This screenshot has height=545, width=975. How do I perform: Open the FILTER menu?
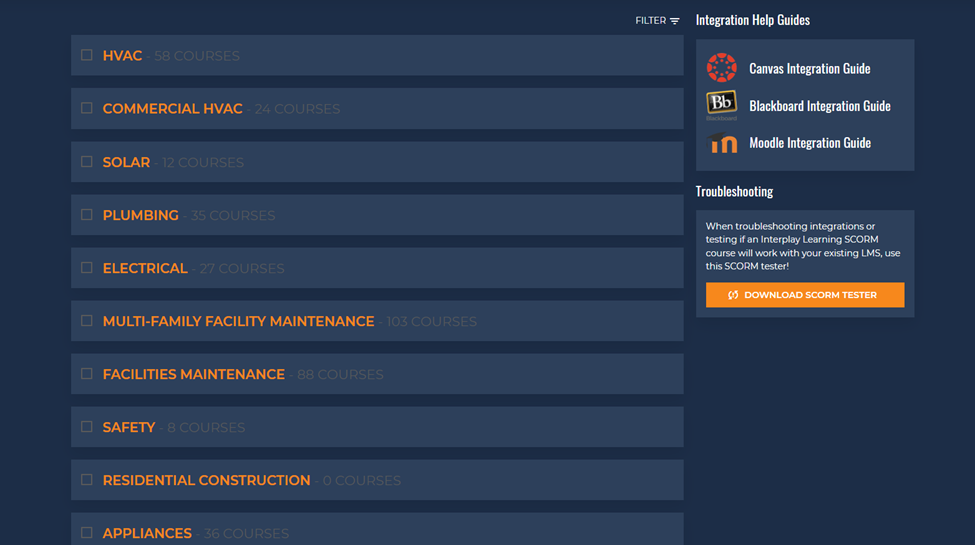point(657,21)
